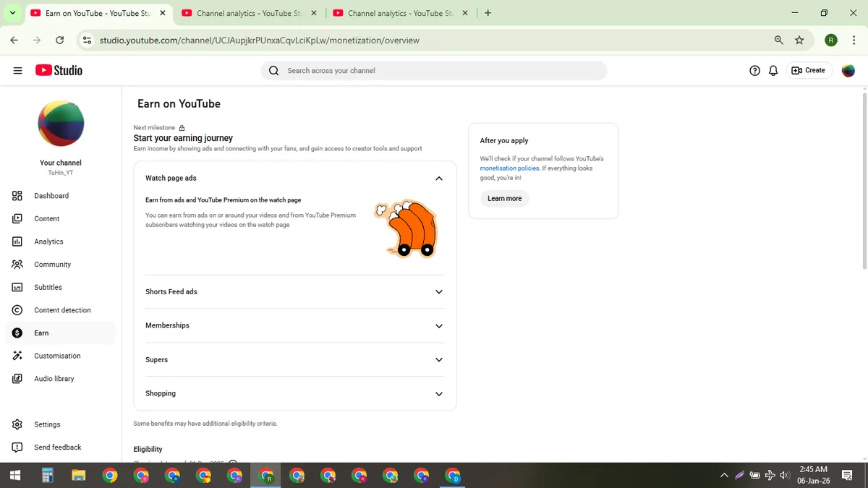The image size is (868, 488).
Task: Show hidden system tray icons
Action: pos(724,476)
